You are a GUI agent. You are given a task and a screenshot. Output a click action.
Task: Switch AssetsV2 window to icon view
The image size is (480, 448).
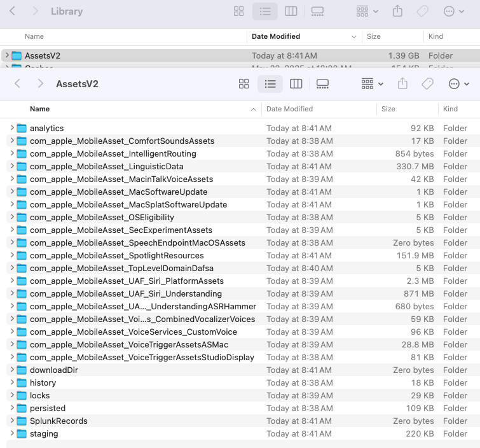tap(243, 83)
